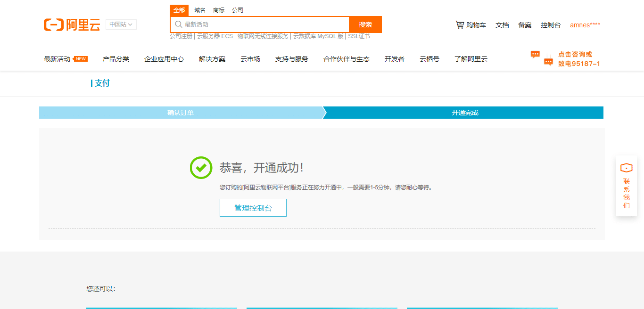
Task: Click the magnifier icon in search box
Action: 178,24
